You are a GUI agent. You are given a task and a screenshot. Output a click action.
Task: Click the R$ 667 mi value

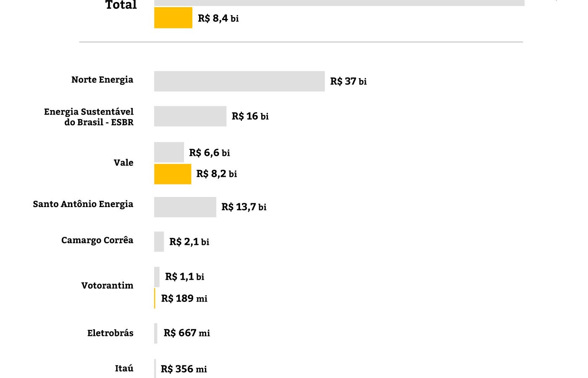[186, 333]
